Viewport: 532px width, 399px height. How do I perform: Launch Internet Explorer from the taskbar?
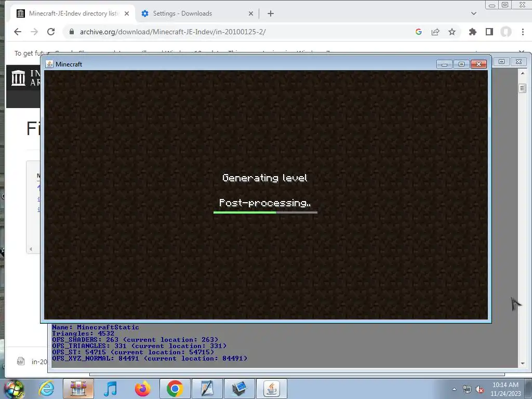[x=46, y=389]
